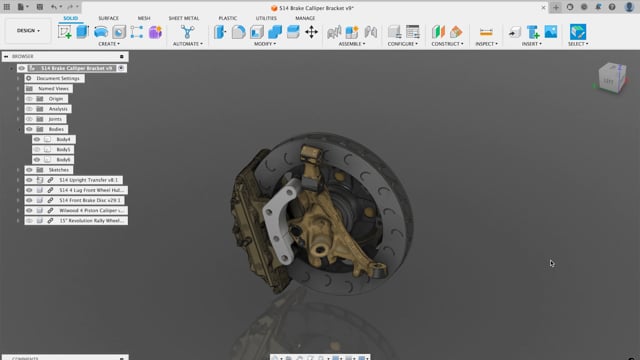Hide the Sketches folder
The width and height of the screenshot is (640, 360).
point(29,170)
